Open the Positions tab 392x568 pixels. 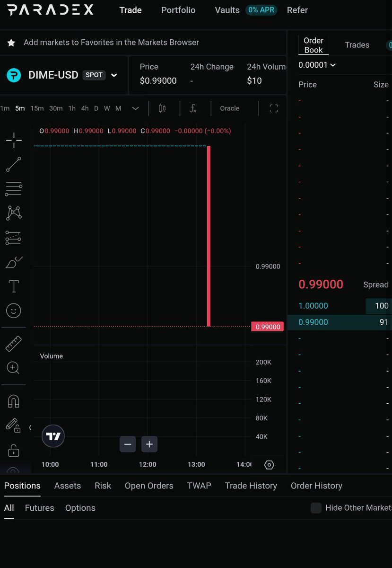point(22,486)
